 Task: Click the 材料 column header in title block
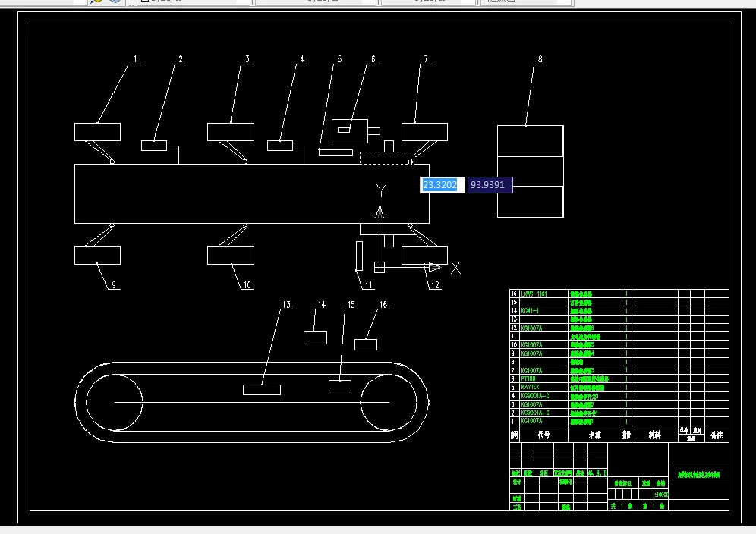click(x=655, y=435)
